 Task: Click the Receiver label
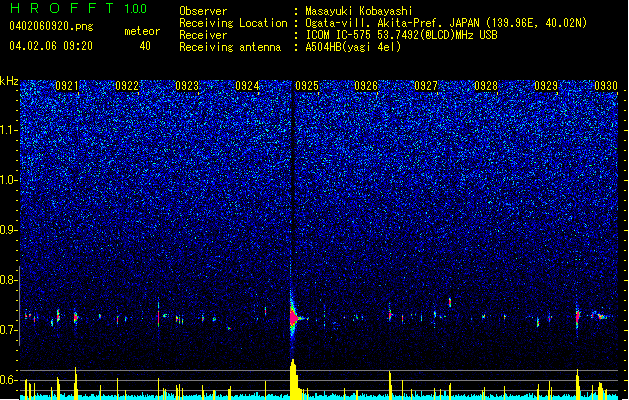(x=203, y=35)
